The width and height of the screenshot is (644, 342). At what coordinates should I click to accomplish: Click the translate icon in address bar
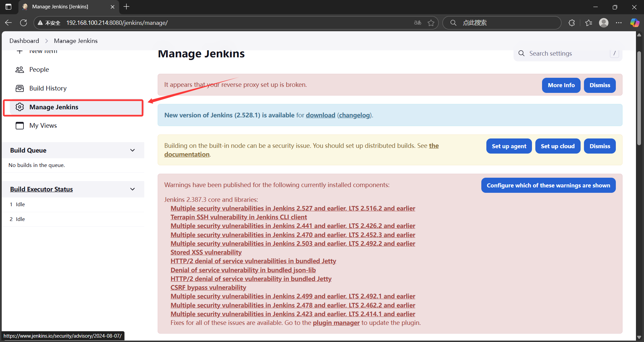point(418,23)
